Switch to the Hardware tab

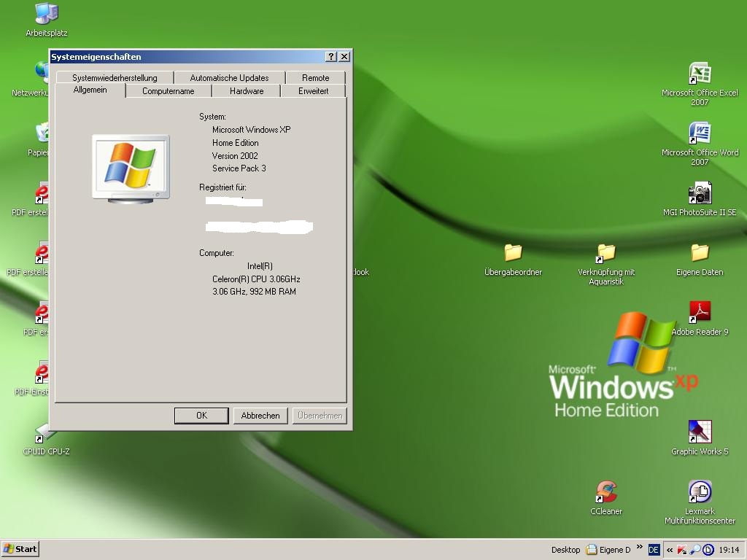tap(247, 91)
